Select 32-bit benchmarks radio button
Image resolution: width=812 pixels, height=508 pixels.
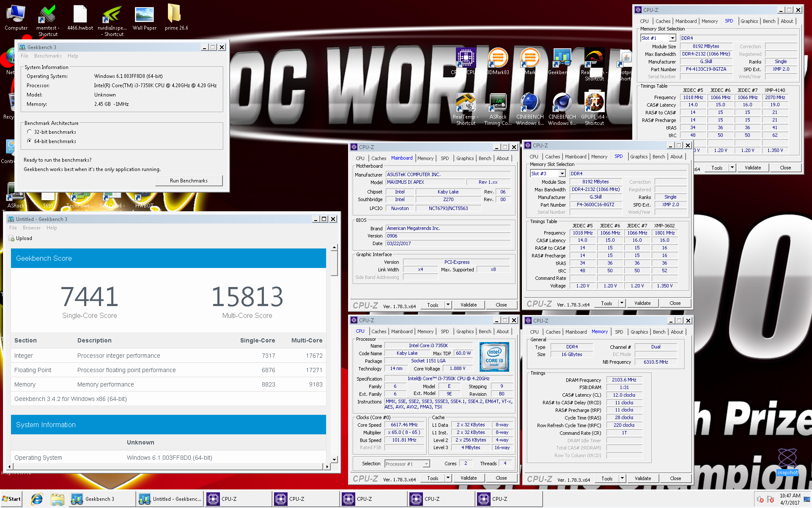[29, 132]
